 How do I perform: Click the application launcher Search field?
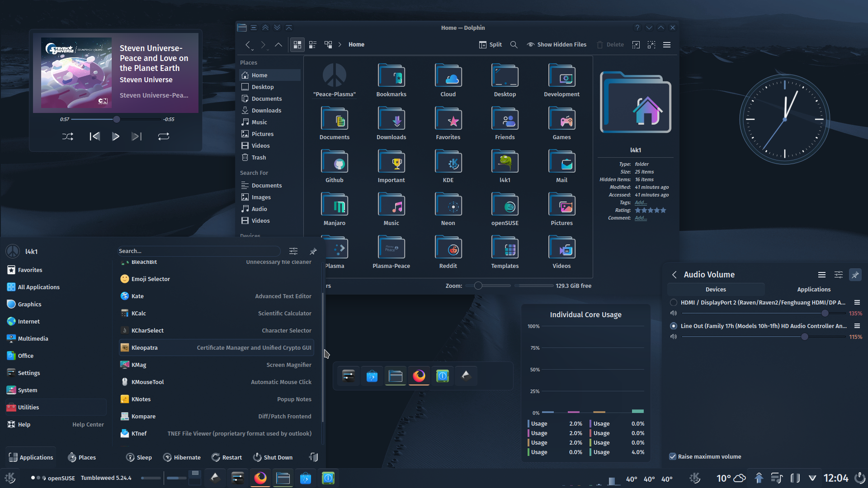(x=199, y=251)
